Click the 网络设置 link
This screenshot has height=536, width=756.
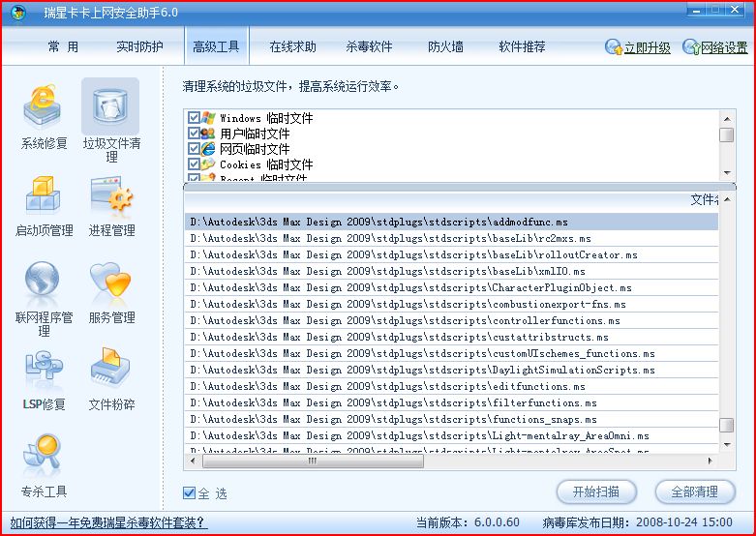[x=724, y=47]
